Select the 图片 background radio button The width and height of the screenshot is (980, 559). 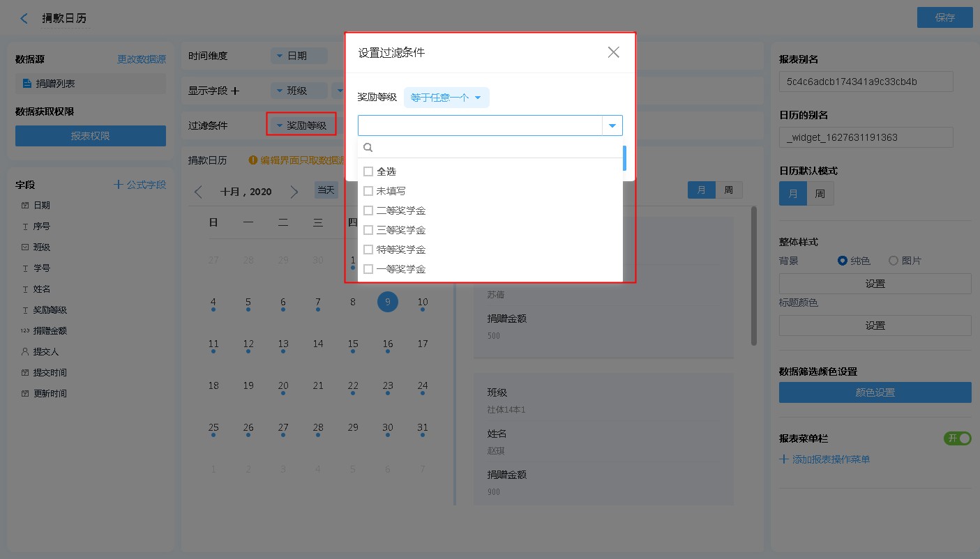pos(893,261)
